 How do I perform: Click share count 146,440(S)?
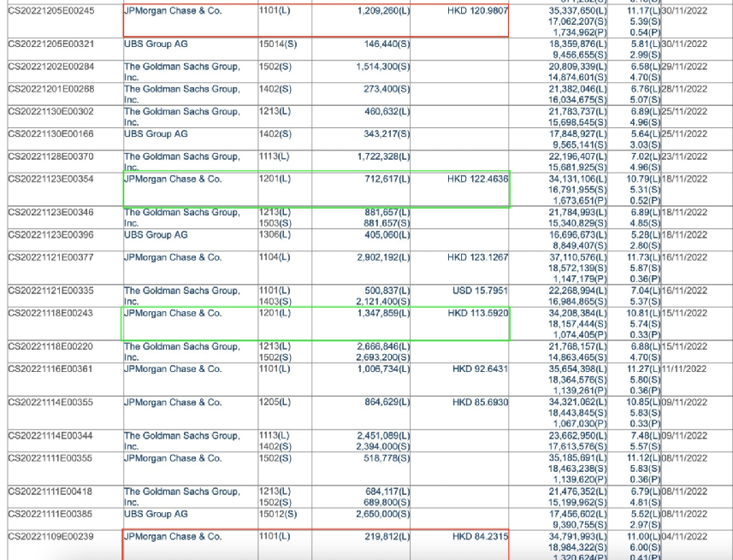click(x=387, y=44)
